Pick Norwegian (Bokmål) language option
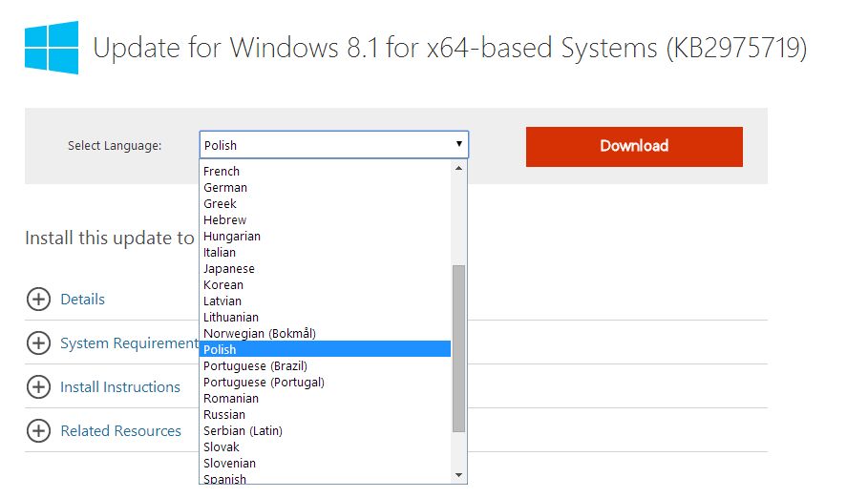868x498 pixels. tap(259, 334)
